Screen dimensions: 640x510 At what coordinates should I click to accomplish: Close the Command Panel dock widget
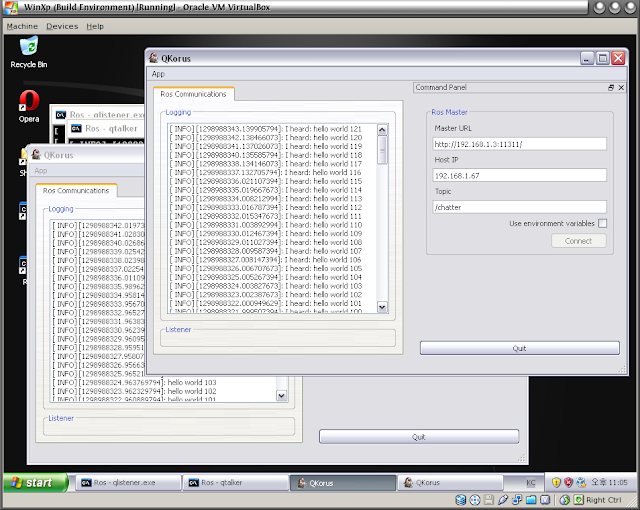point(621,87)
